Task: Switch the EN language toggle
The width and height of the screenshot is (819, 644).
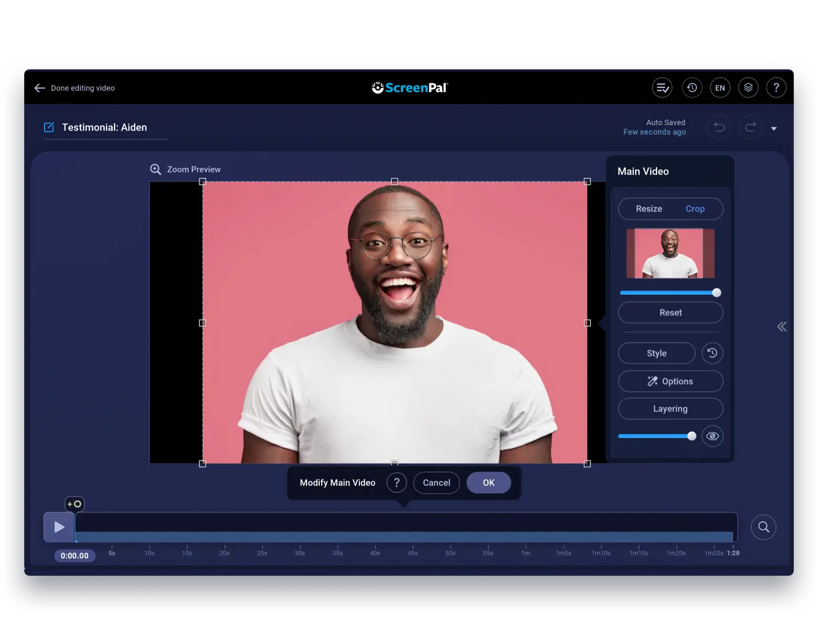Action: (x=720, y=88)
